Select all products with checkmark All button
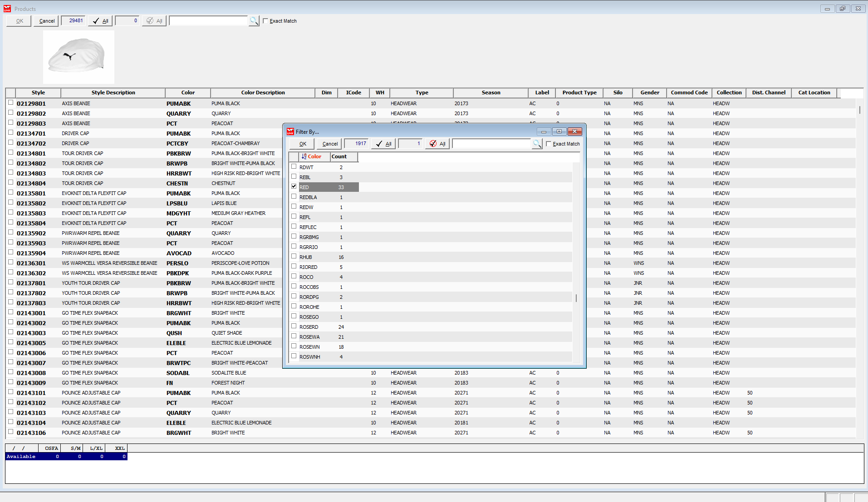The width and height of the screenshot is (868, 502). tap(101, 21)
